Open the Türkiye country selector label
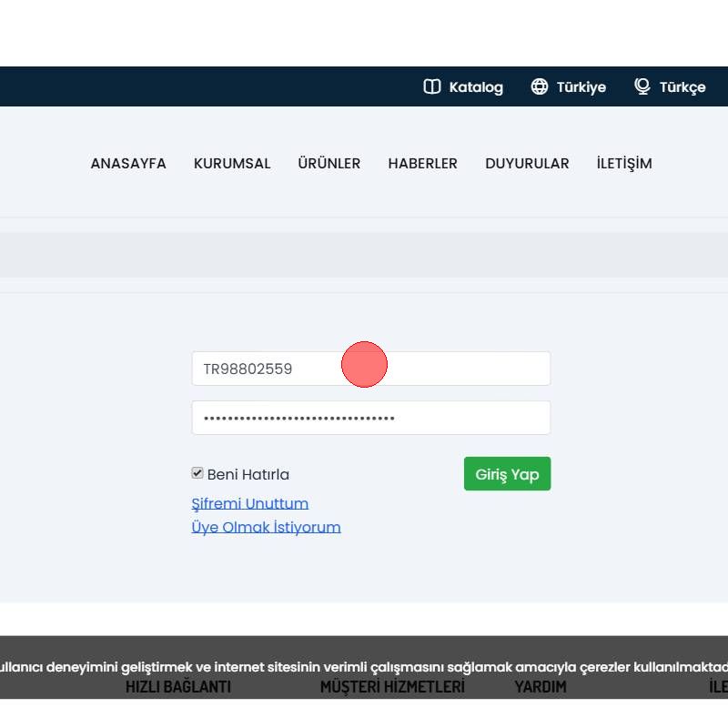This screenshot has height=728, width=728. (581, 87)
